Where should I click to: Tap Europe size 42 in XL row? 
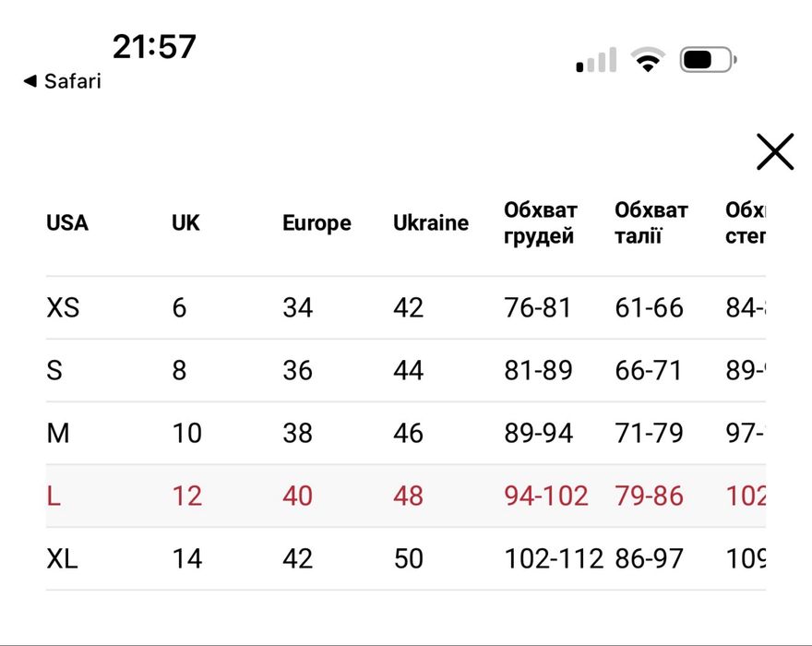tap(298, 558)
